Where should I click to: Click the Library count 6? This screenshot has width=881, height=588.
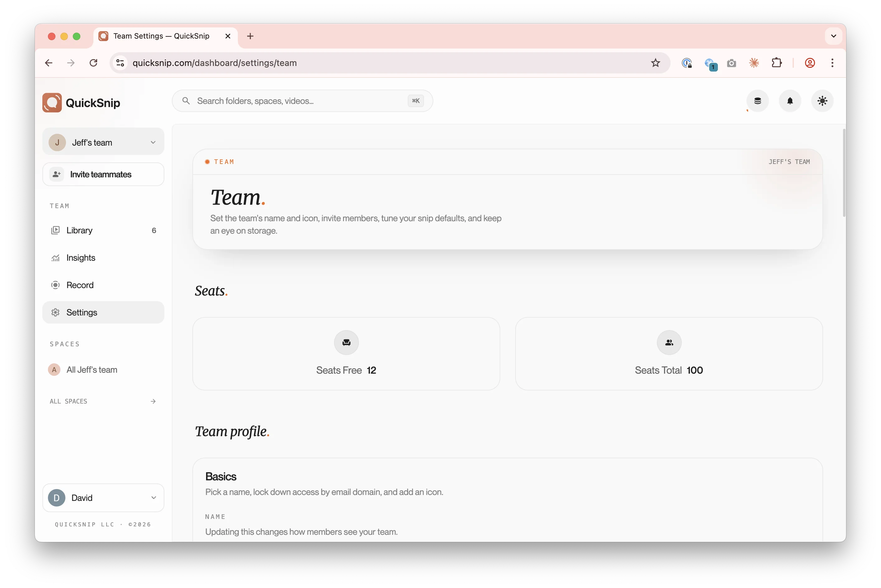tap(154, 230)
